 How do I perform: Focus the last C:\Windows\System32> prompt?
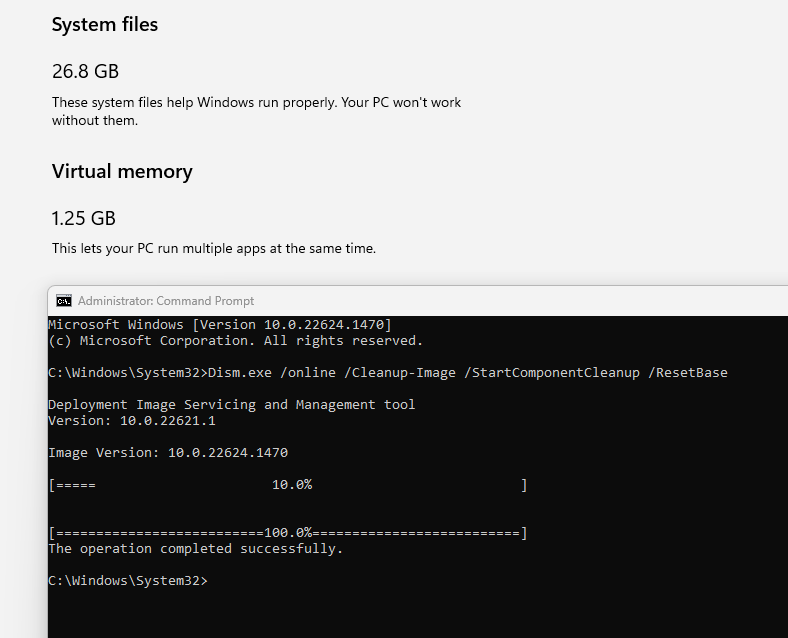pos(128,581)
